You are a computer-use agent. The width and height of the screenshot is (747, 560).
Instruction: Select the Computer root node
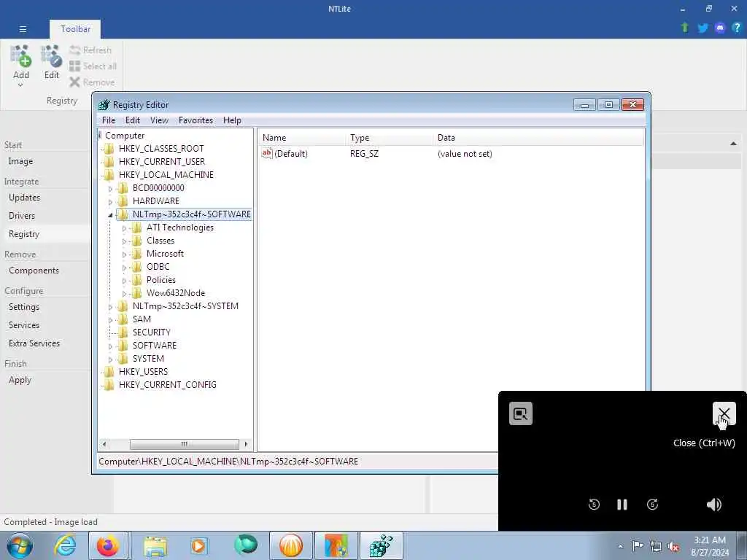124,135
